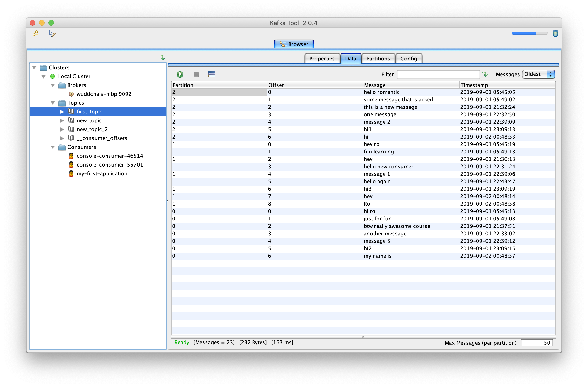Click my-first-application consumer icon
The height and width of the screenshot is (387, 588).
click(x=71, y=174)
